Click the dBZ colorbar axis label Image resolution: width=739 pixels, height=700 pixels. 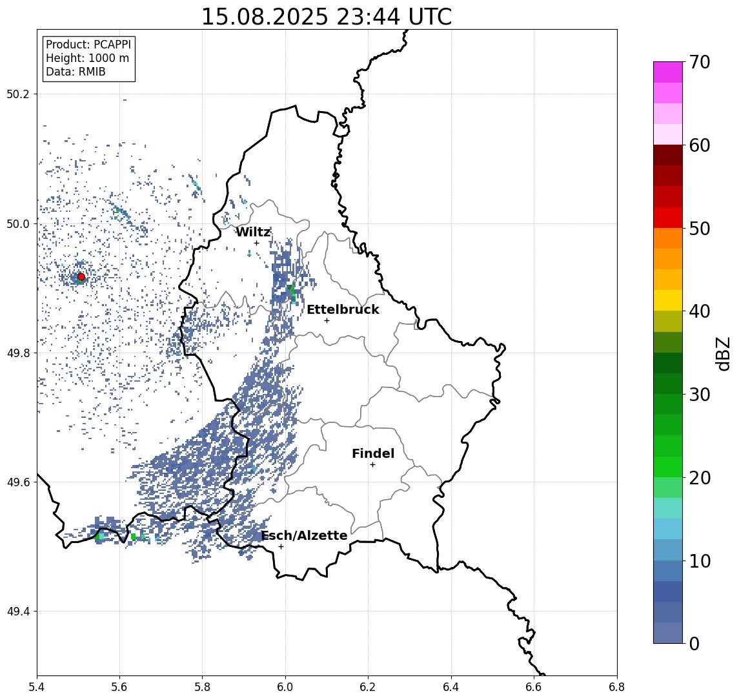point(722,353)
